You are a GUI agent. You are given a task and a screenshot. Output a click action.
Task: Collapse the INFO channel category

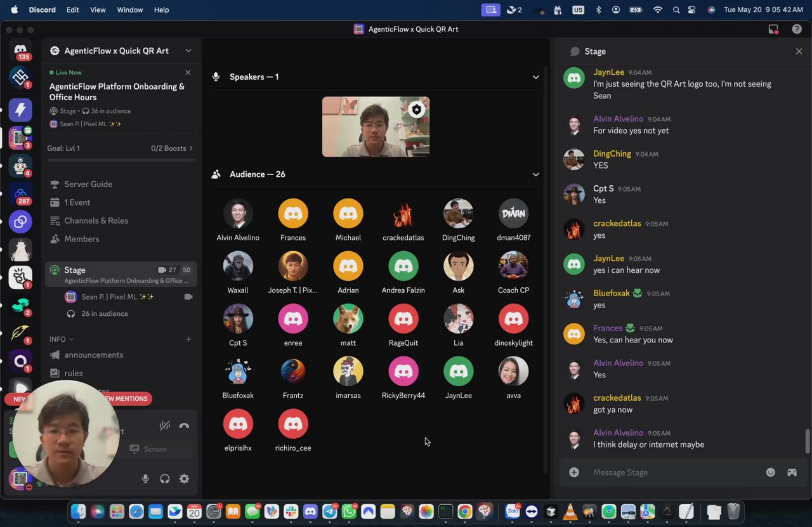click(61, 339)
